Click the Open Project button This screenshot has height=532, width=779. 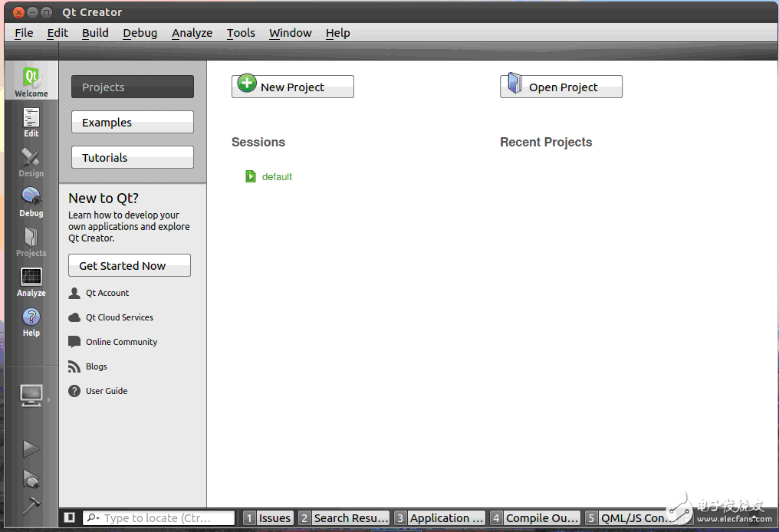[x=561, y=87]
